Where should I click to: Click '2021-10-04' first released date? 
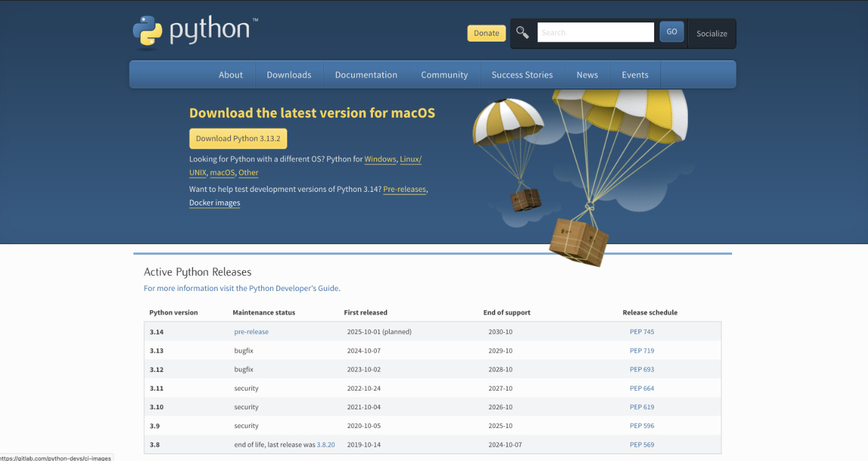pyautogui.click(x=364, y=407)
